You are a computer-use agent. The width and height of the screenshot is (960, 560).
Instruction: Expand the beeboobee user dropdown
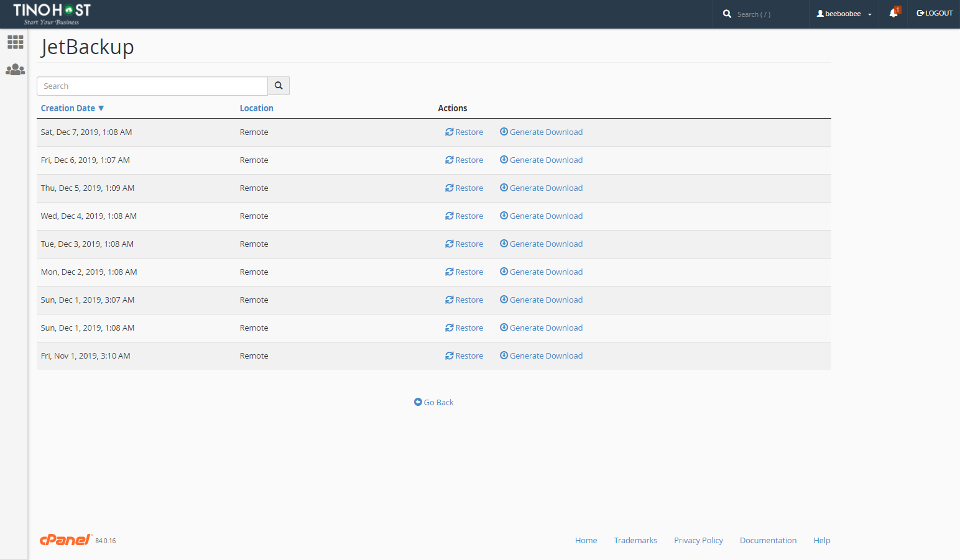pos(844,14)
